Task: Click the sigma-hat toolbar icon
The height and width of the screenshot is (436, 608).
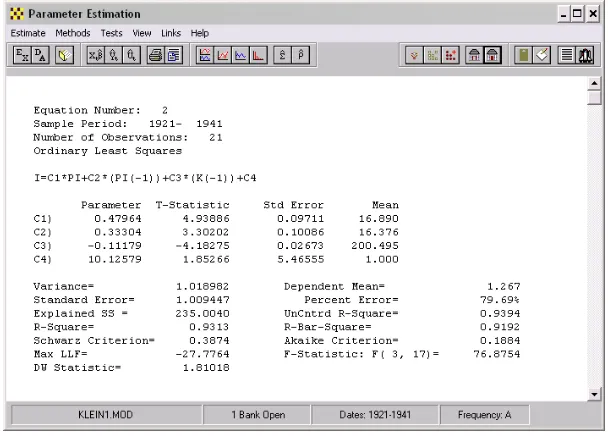Action: [x=282, y=55]
